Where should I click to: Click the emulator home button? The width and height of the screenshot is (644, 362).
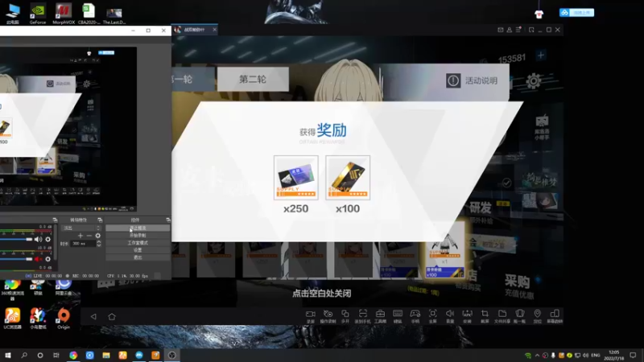(x=112, y=316)
